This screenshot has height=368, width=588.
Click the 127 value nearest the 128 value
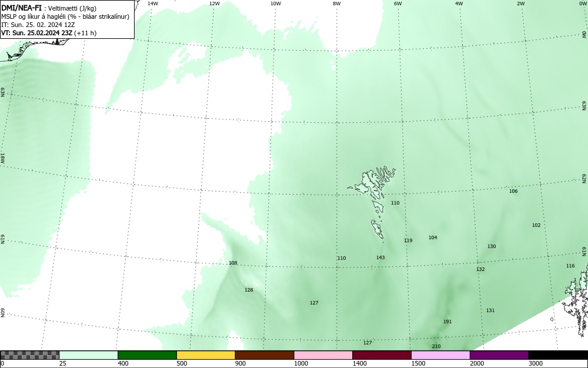pos(314,302)
